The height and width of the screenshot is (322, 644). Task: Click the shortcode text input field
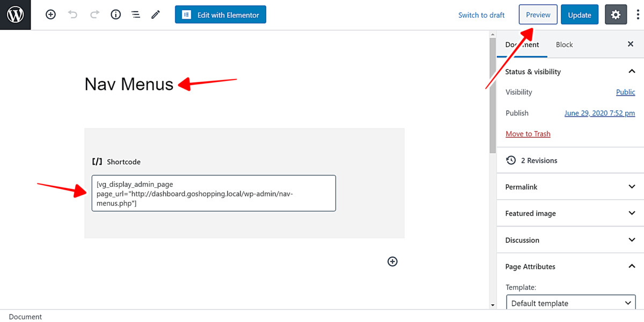pos(214,193)
